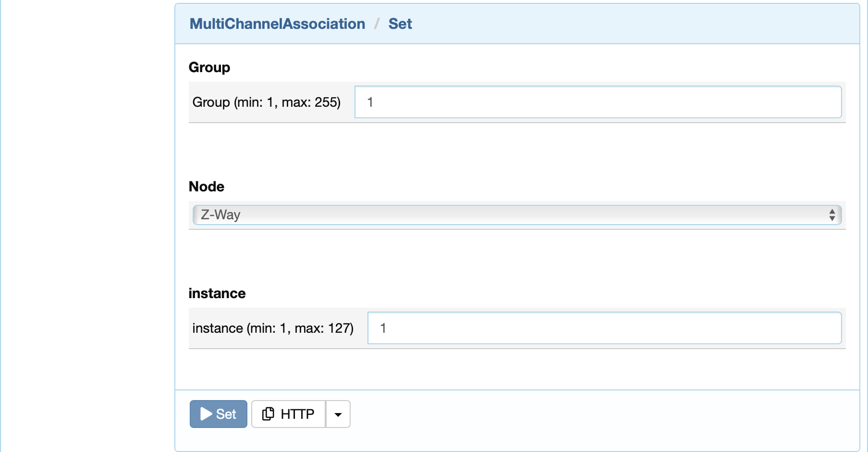Click the bold Group section heading
Image resolution: width=868 pixels, height=452 pixels.
tap(209, 67)
